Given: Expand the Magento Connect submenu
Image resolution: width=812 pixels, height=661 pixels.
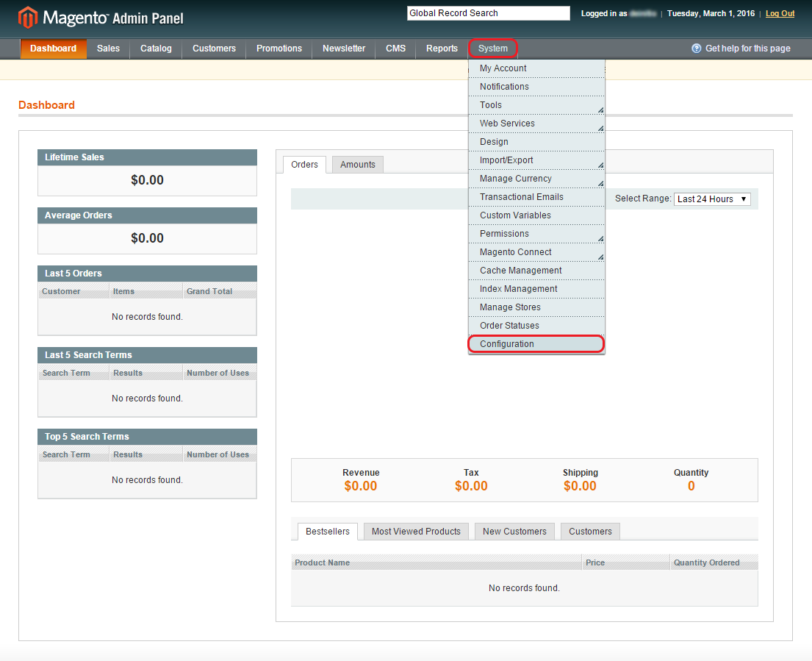Looking at the screenshot, I should pos(536,252).
